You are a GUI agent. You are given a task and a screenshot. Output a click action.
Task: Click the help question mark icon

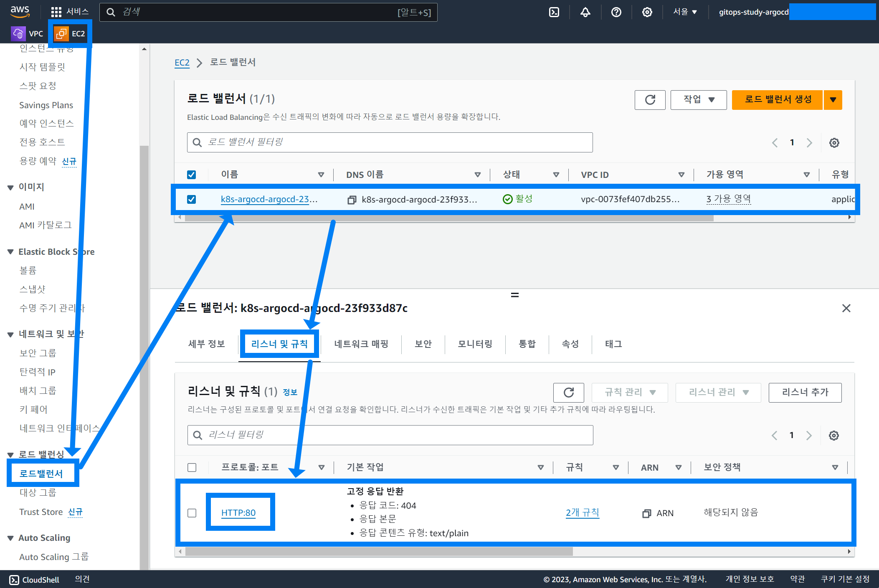coord(616,12)
